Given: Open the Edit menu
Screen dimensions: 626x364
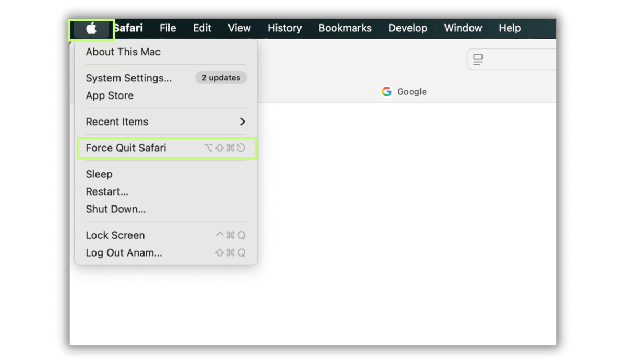Looking at the screenshot, I should (x=202, y=28).
